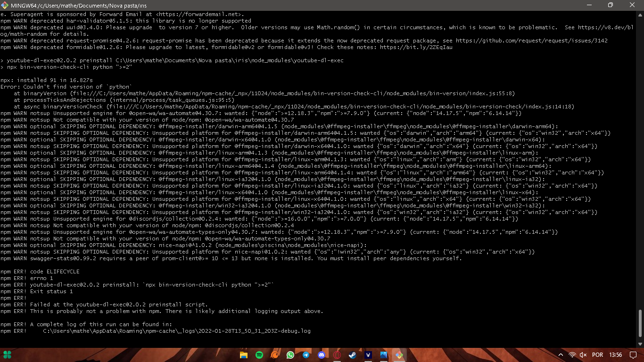This screenshot has height=362, width=644.
Task: Open Steam via its taskbar icon
Action: pos(352,354)
